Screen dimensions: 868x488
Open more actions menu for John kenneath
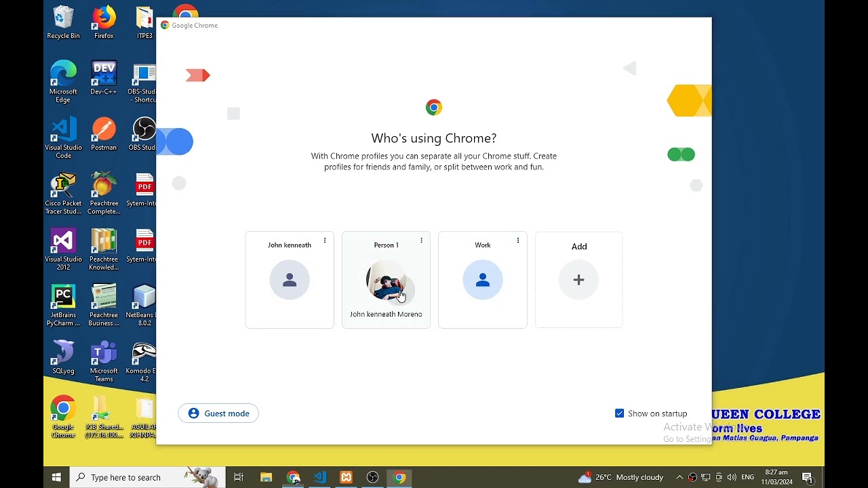pos(325,241)
